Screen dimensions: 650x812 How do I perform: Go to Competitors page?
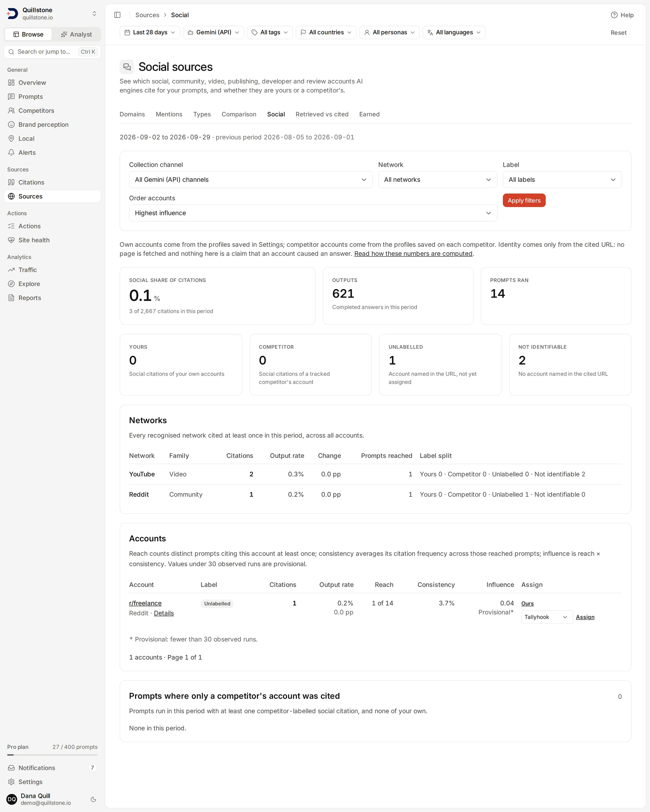click(52, 111)
